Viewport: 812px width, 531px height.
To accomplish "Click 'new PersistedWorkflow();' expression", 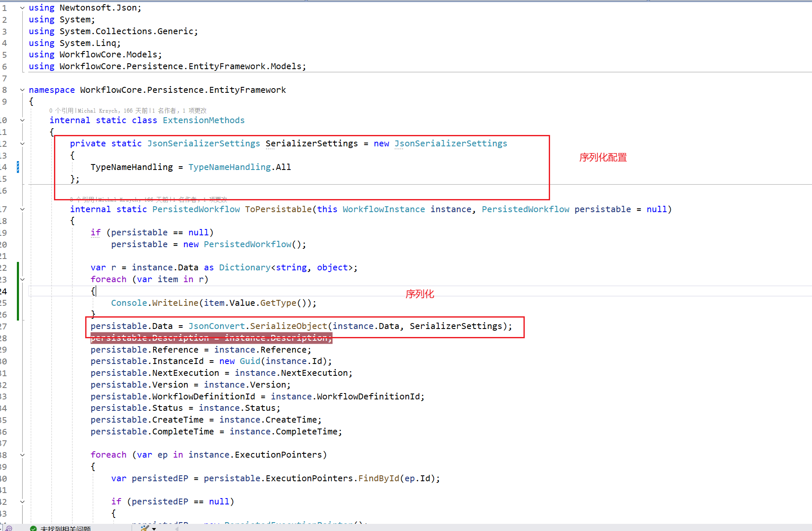I will coord(245,244).
